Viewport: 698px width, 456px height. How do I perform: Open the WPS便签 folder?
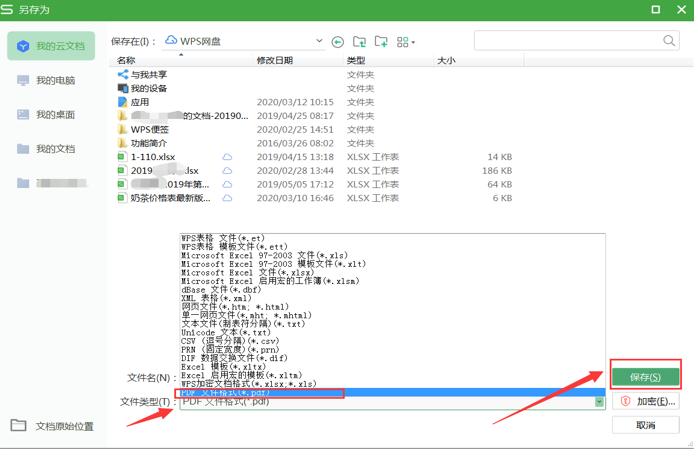click(143, 130)
